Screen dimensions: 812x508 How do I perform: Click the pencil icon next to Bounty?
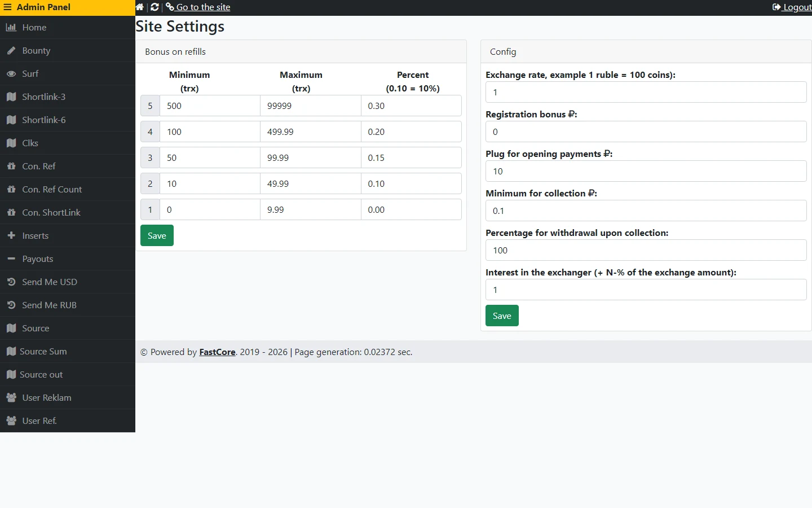pyautogui.click(x=11, y=50)
